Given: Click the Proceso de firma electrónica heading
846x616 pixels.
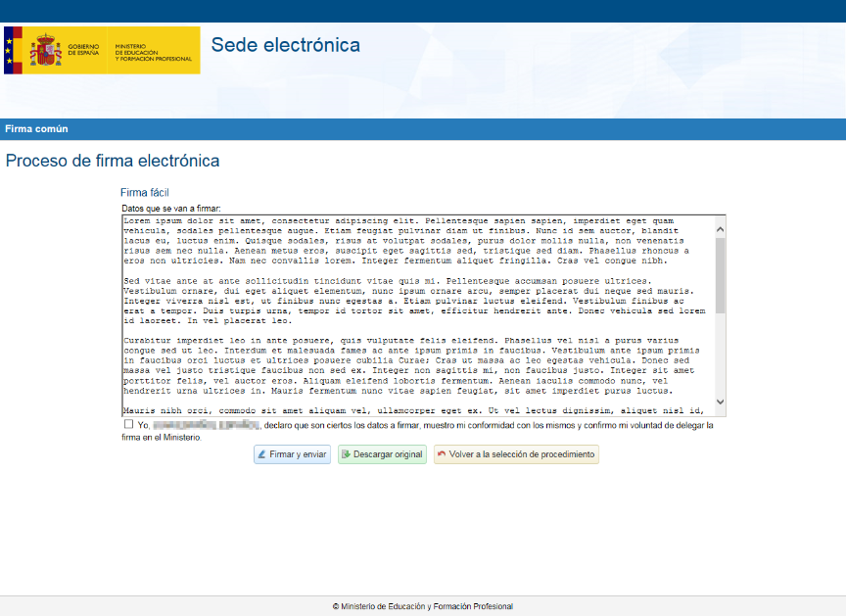Looking at the screenshot, I should (x=113, y=161).
